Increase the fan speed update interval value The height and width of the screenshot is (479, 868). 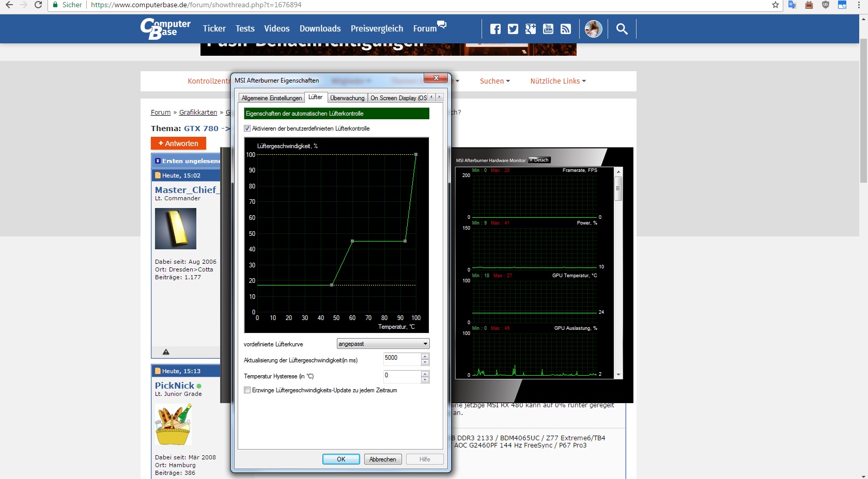point(425,356)
